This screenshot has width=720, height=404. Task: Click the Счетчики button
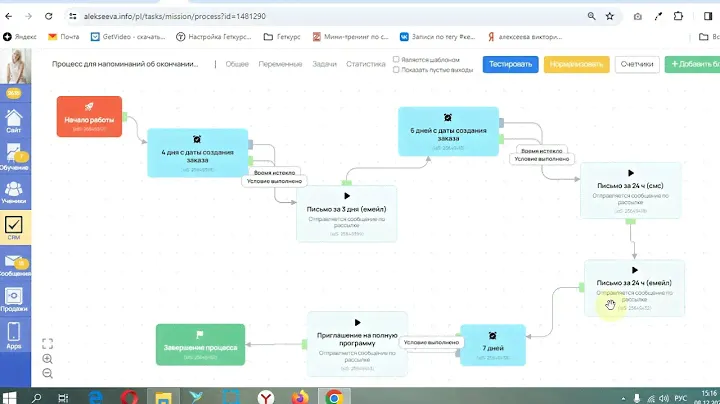pos(636,64)
